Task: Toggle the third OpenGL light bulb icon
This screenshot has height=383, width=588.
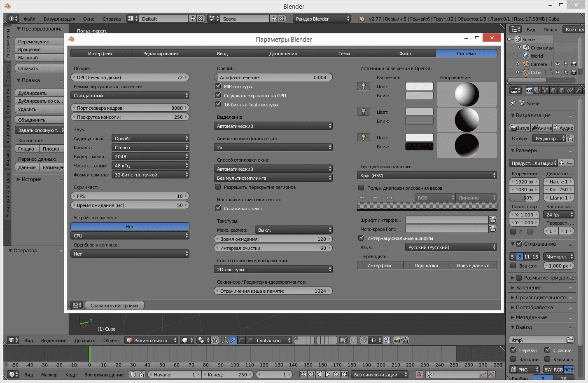Action: pyautogui.click(x=363, y=137)
